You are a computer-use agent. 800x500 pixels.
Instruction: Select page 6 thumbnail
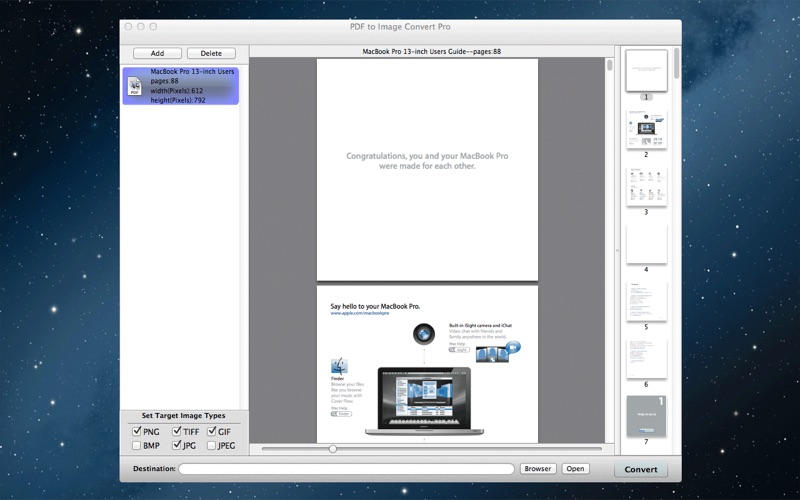(x=646, y=359)
